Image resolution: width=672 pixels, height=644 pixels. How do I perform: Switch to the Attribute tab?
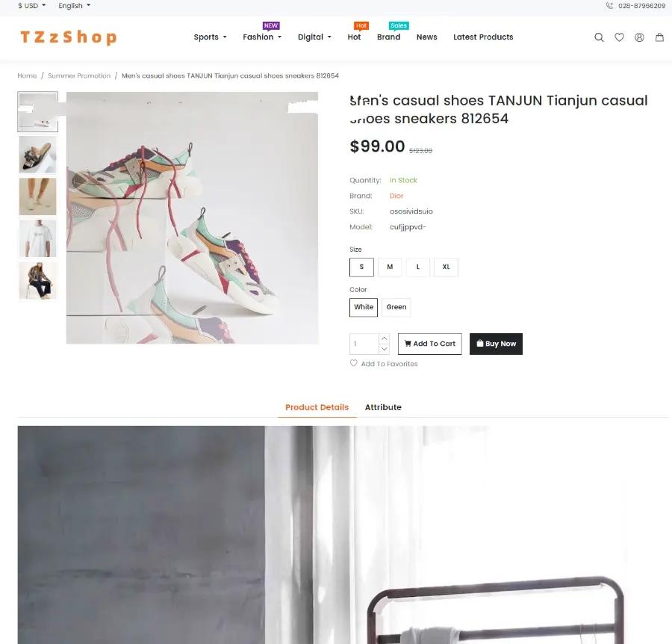click(x=383, y=407)
